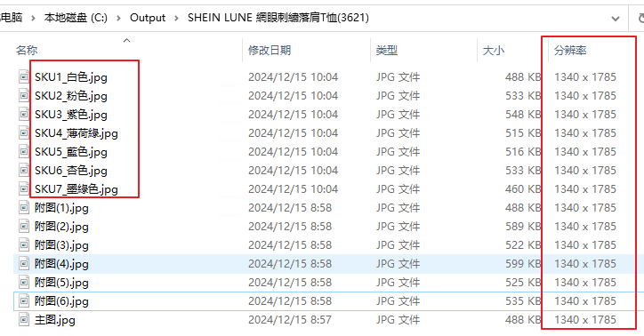
Task: Click the JPG file icon of SKU3_紫色.jpg
Action: coord(24,114)
